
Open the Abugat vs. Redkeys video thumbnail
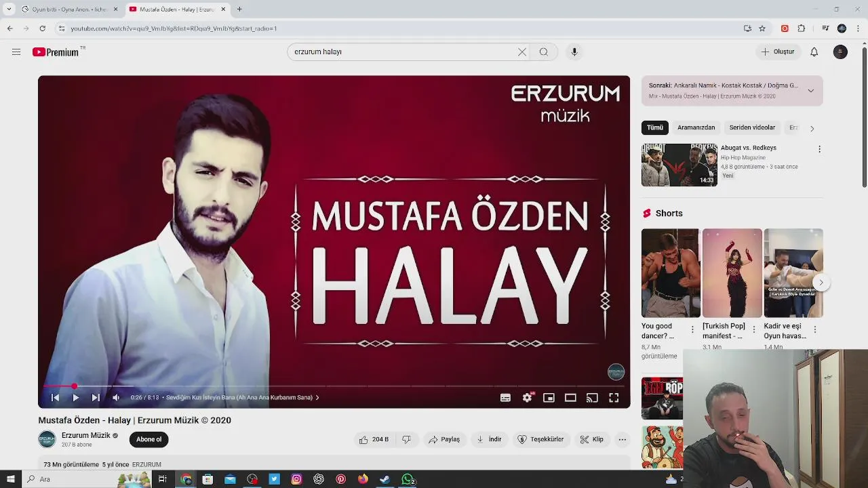click(679, 165)
